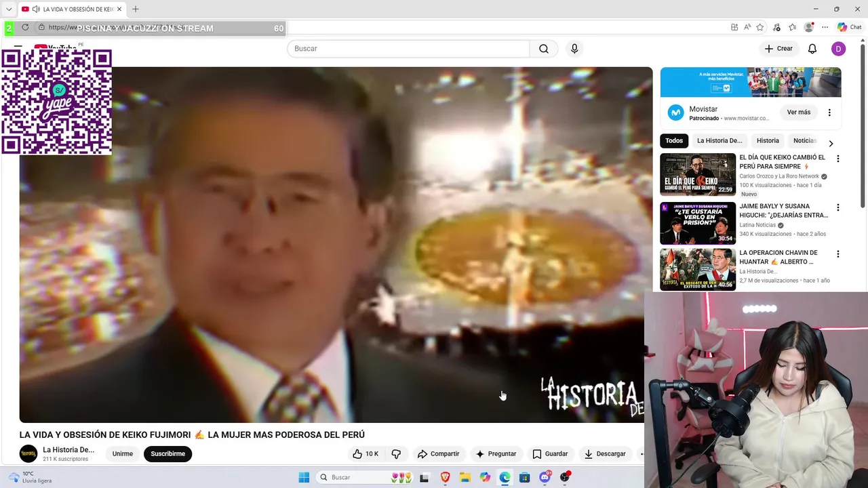Screen dimensions: 868x488
Task: Open Microsoft Store from taskbar
Action: (x=524, y=477)
